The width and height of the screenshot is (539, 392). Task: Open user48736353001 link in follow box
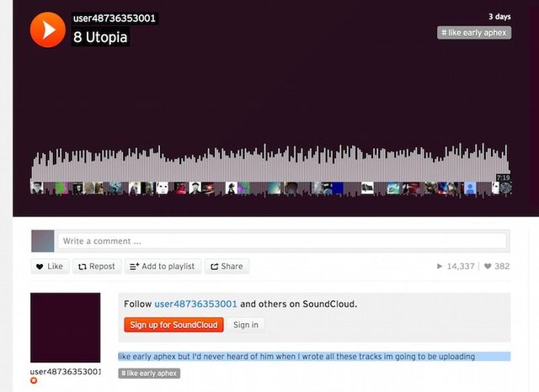point(195,305)
